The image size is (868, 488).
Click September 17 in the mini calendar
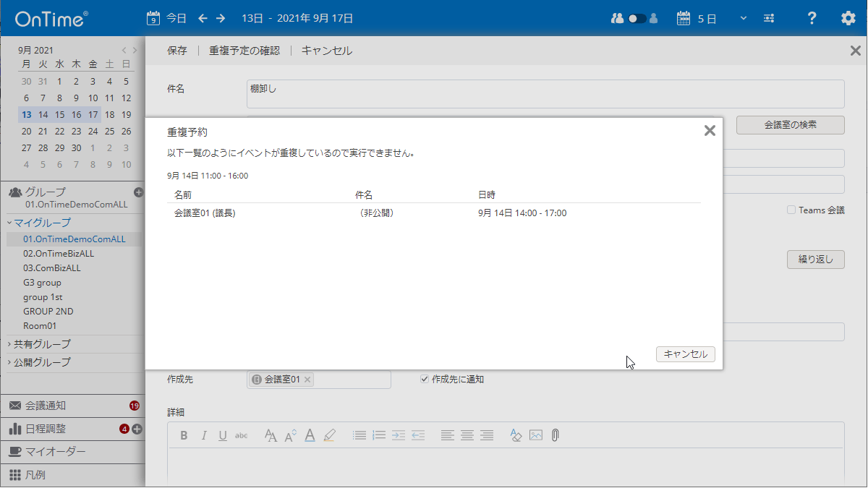93,114
